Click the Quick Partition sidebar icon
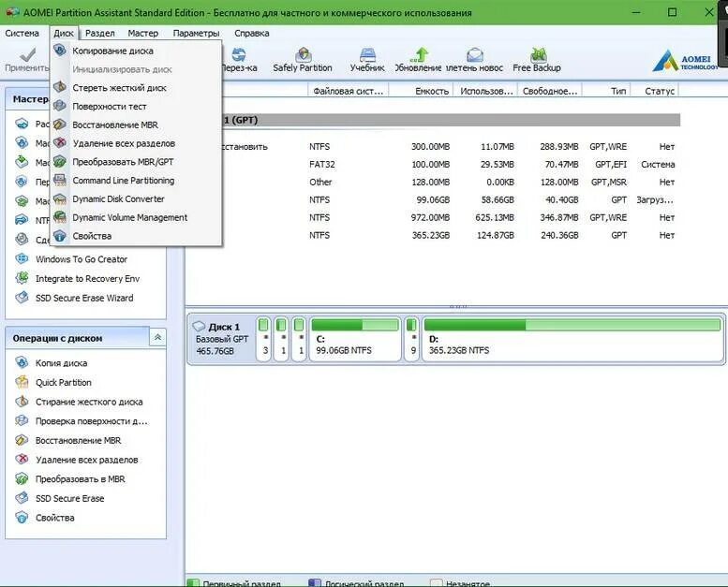Image resolution: width=728 pixels, height=587 pixels. tap(22, 382)
